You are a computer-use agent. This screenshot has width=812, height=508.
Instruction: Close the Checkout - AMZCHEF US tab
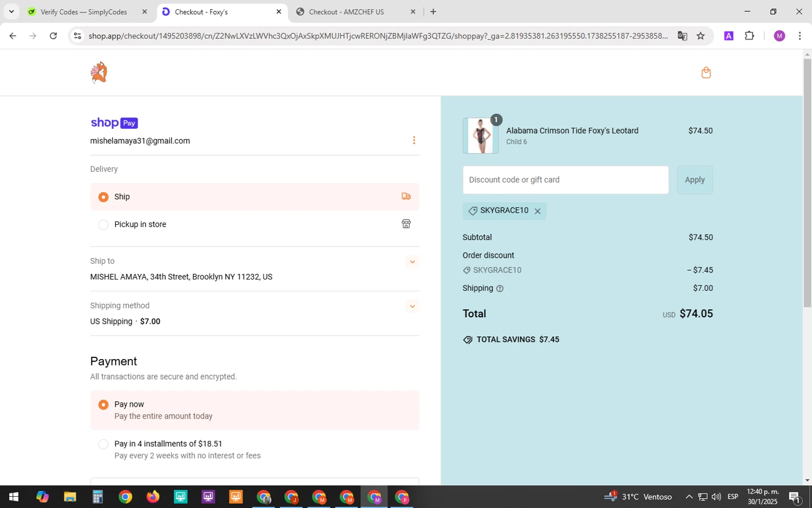(x=413, y=11)
